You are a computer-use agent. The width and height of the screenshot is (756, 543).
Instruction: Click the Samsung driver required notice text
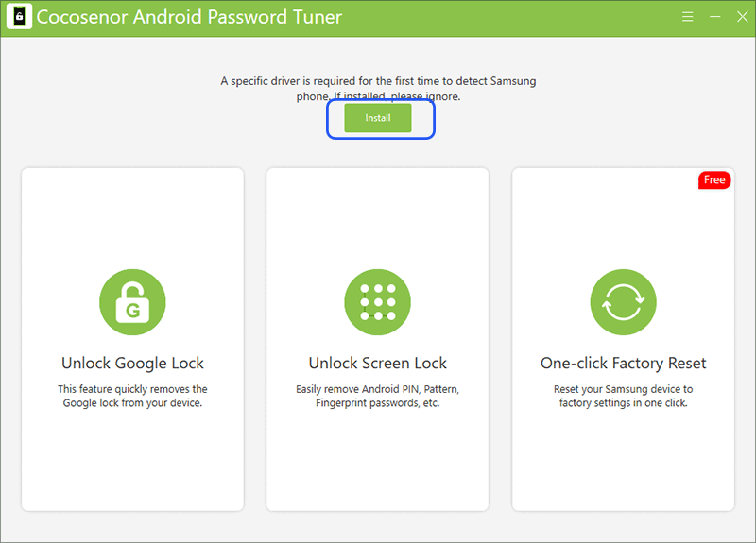[378, 88]
